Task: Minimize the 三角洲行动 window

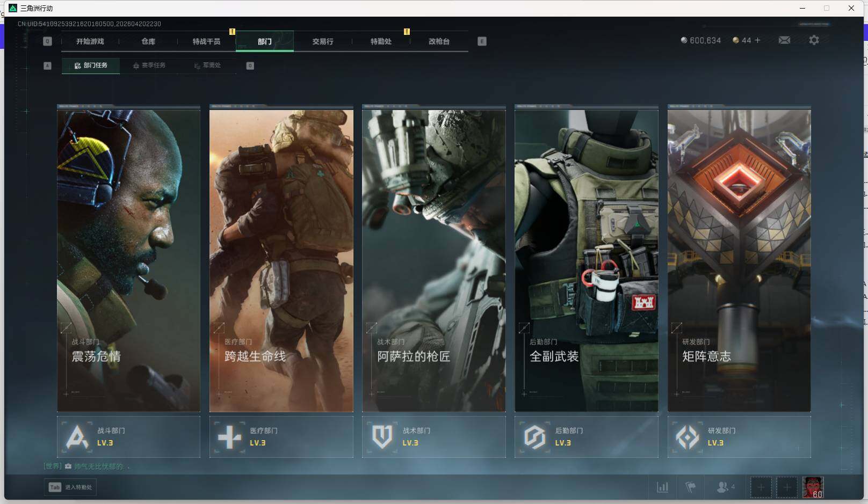Action: (x=802, y=8)
